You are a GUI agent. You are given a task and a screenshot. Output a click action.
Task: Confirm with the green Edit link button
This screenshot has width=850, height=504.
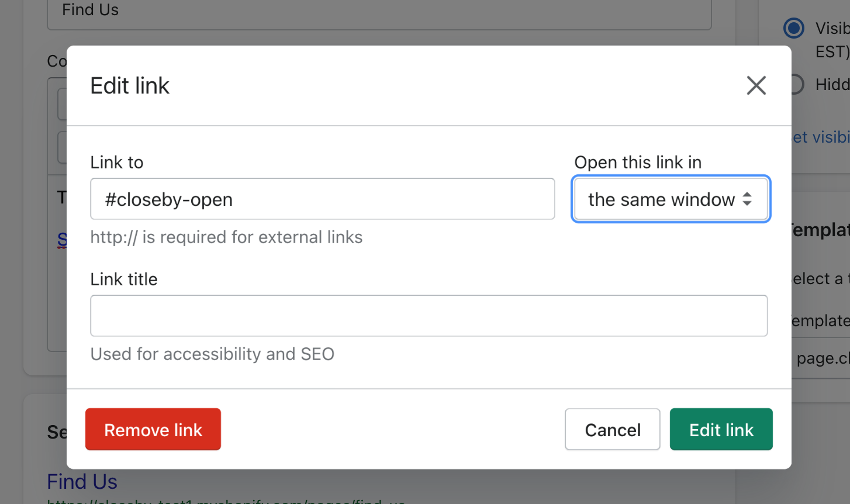(x=721, y=430)
